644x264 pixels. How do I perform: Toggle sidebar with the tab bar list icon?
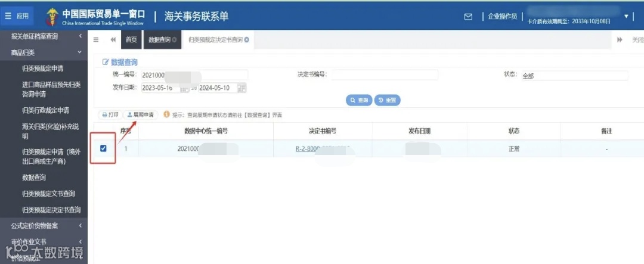[96, 40]
